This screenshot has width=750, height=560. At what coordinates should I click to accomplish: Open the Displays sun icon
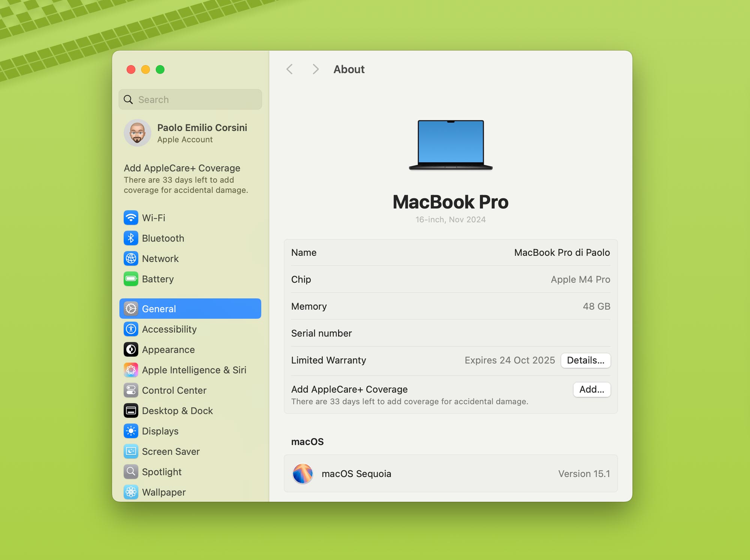tap(131, 431)
